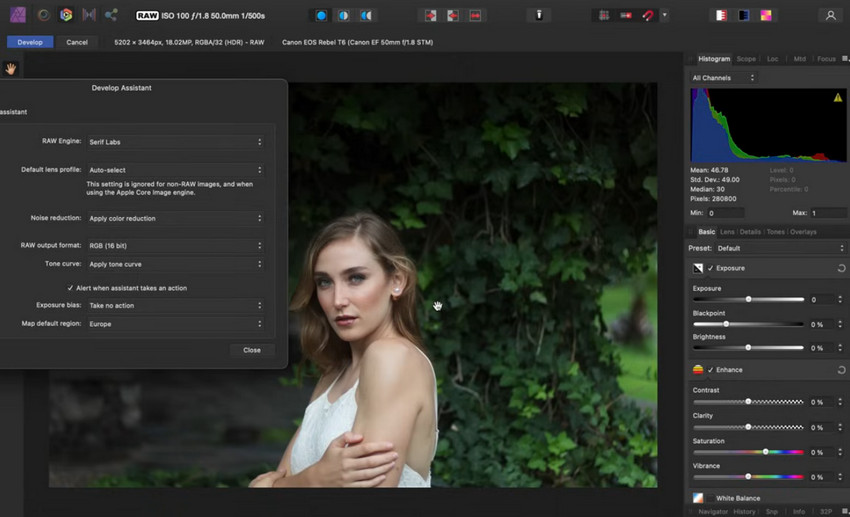Switch to the Details tab

[750, 232]
